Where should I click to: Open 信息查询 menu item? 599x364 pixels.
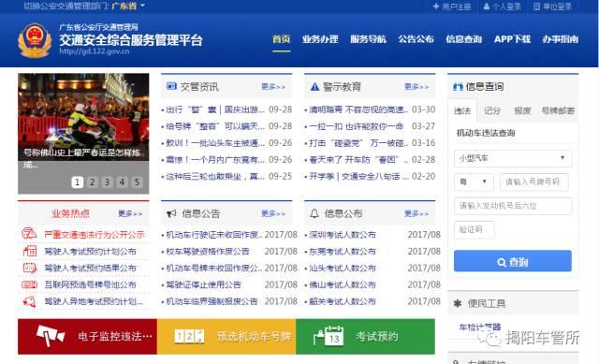pos(464,39)
